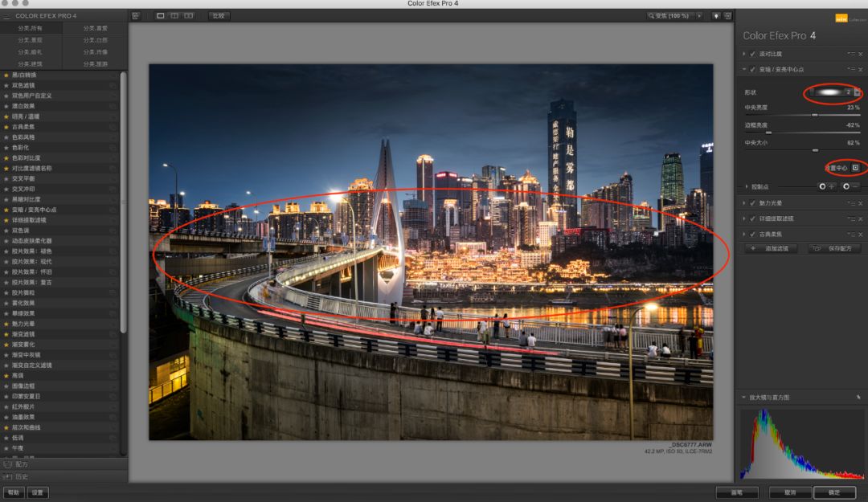Viewport: 868px width, 502px height.
Task: Unstar the 明亮 / 温暖 favorite star
Action: point(6,116)
